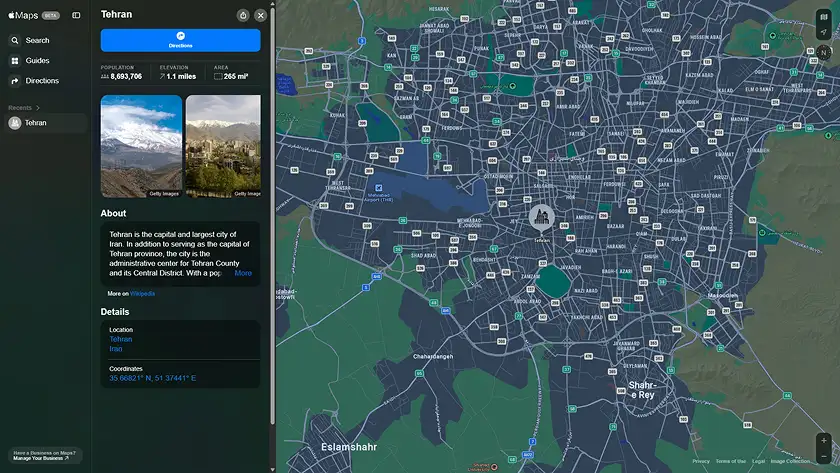Open the Privacy link
The height and width of the screenshot is (473, 840).
point(701,461)
